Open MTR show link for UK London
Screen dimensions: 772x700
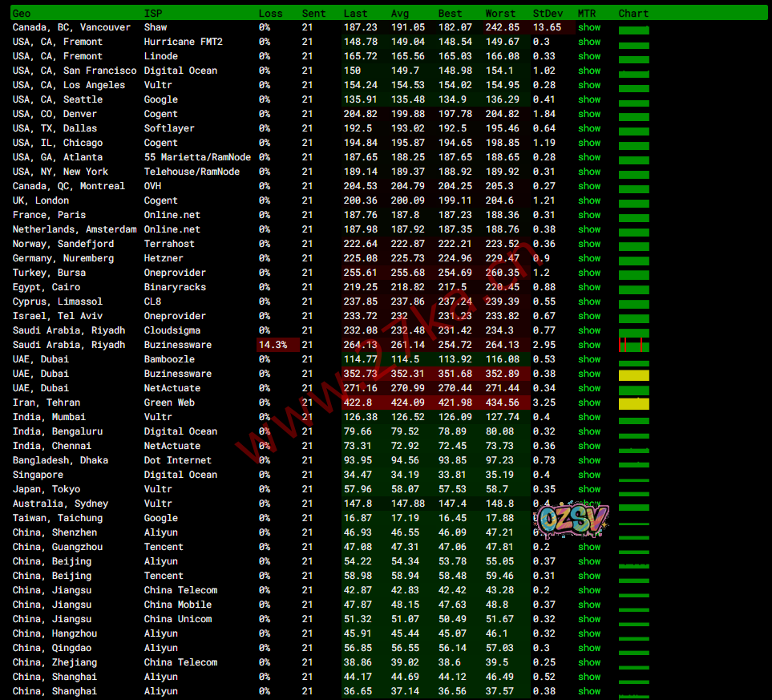point(589,200)
